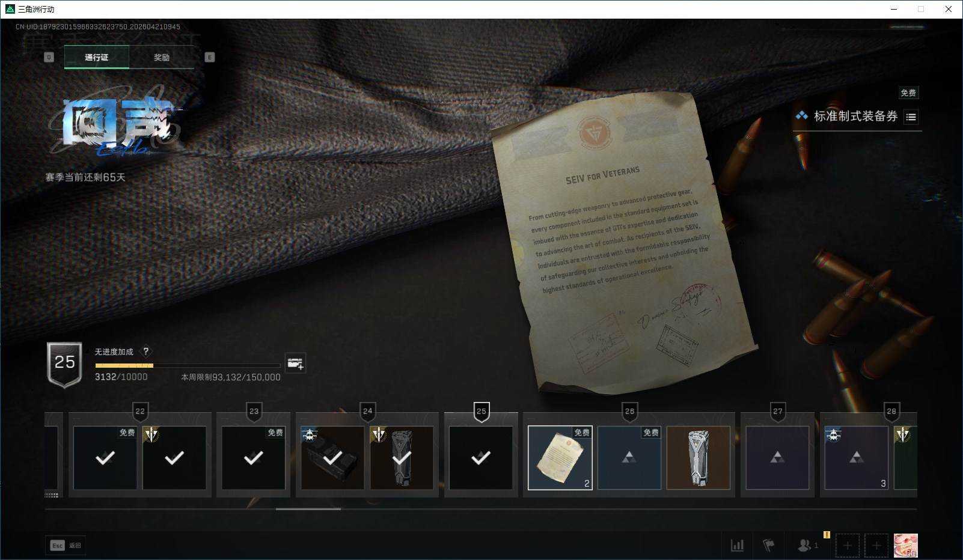
Task: Open the player avatar picture
Action: 906,546
